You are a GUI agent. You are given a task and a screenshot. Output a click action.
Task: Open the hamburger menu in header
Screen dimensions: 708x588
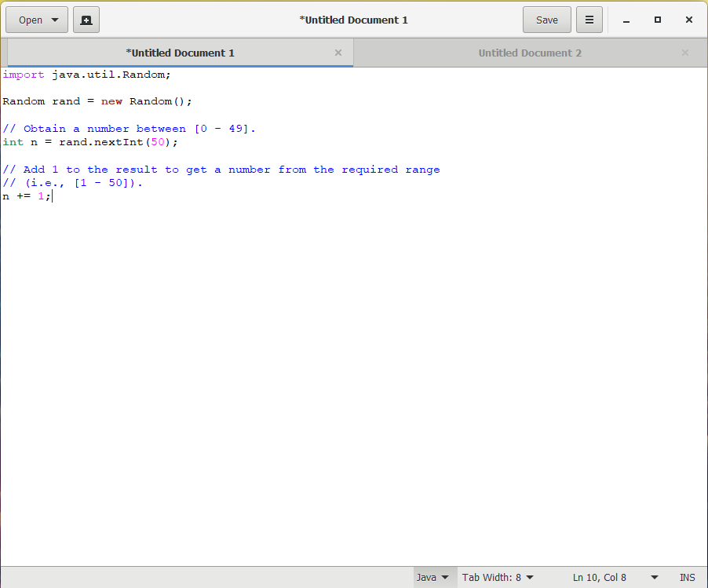589,20
